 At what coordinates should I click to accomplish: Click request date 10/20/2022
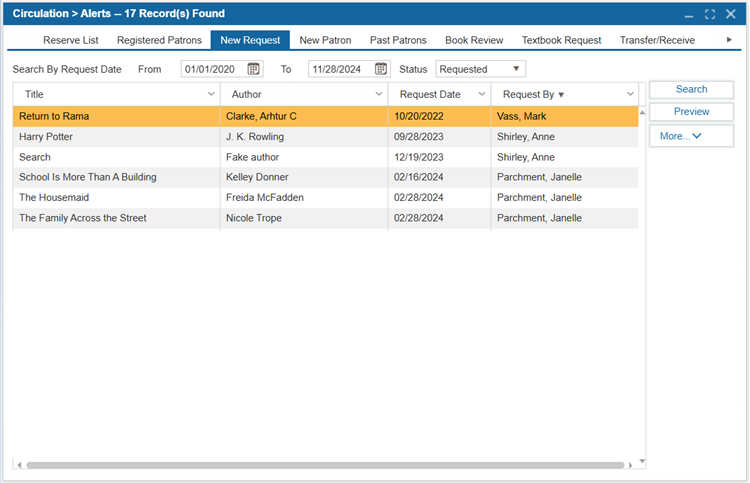click(419, 116)
